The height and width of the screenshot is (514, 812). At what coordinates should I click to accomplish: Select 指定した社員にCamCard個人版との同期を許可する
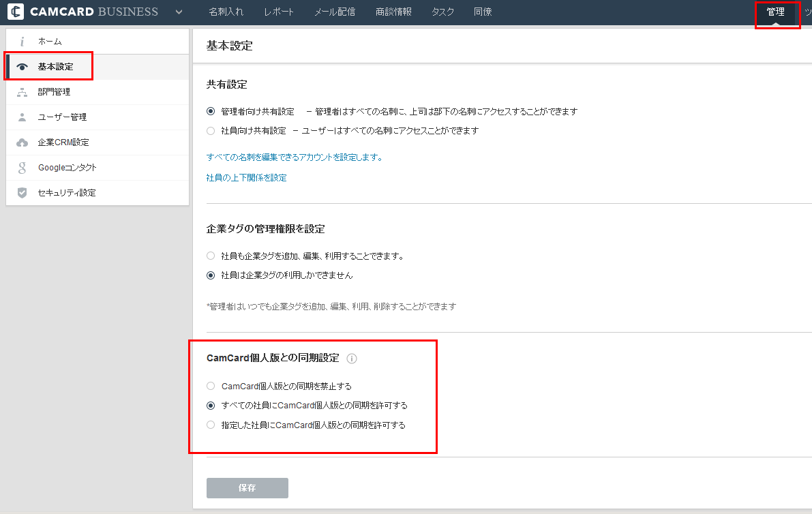(x=211, y=425)
